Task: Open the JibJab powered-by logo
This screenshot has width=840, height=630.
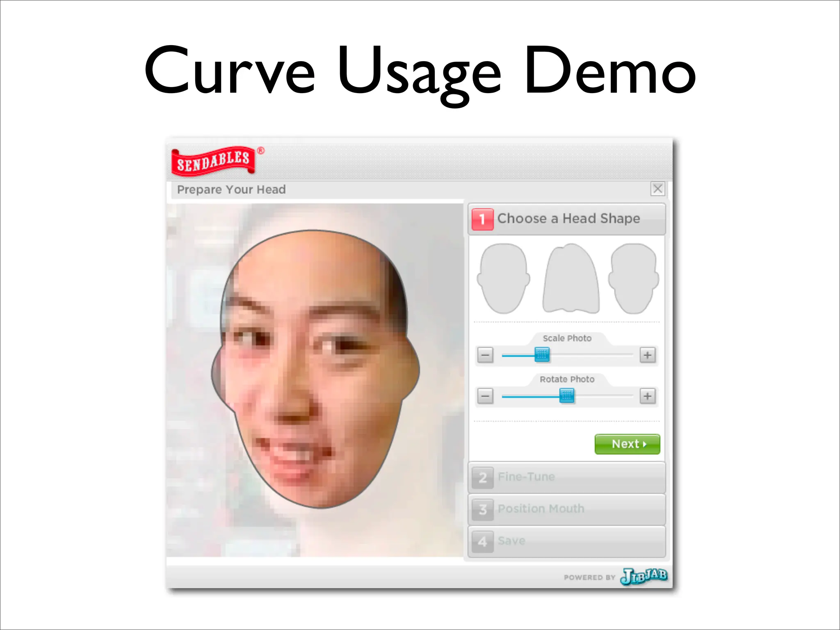Action: click(644, 576)
